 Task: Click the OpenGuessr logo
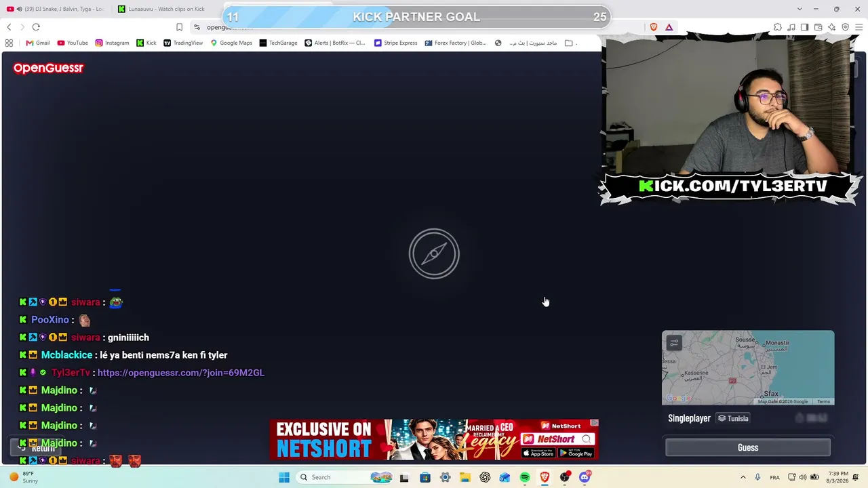tap(48, 68)
